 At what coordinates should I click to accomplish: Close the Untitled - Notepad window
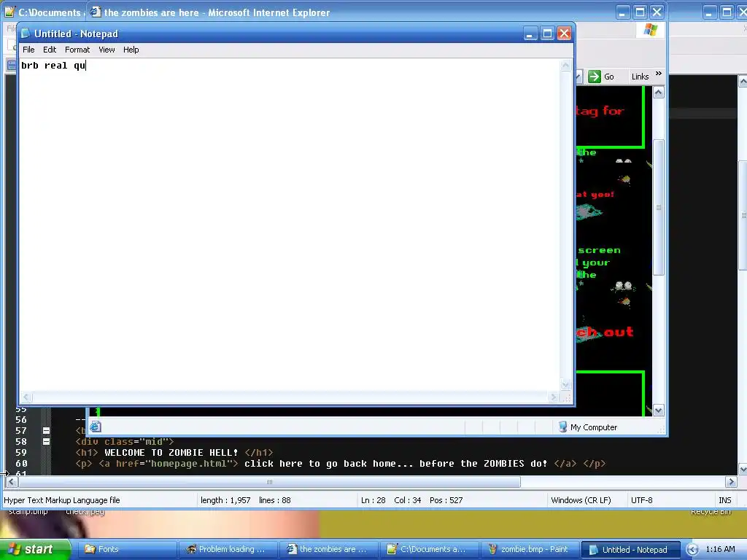coord(564,34)
